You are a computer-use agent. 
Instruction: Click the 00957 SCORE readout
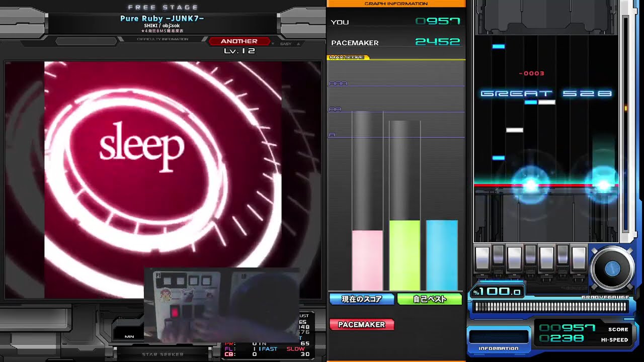pos(567,328)
